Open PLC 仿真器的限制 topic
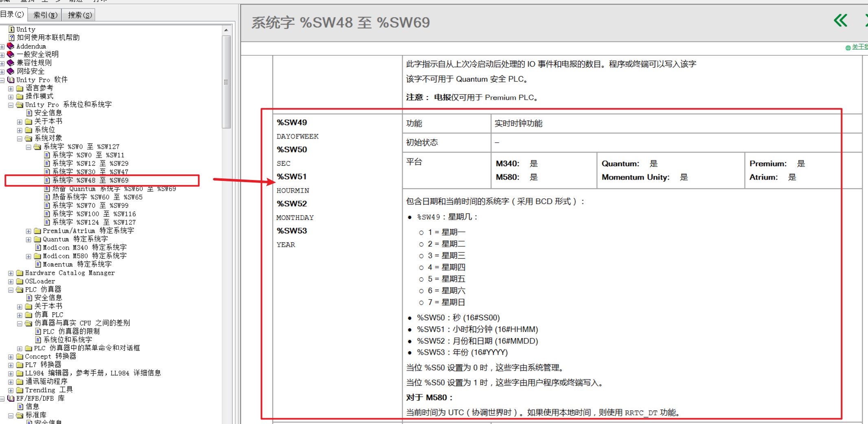The image size is (868, 424). [x=71, y=331]
